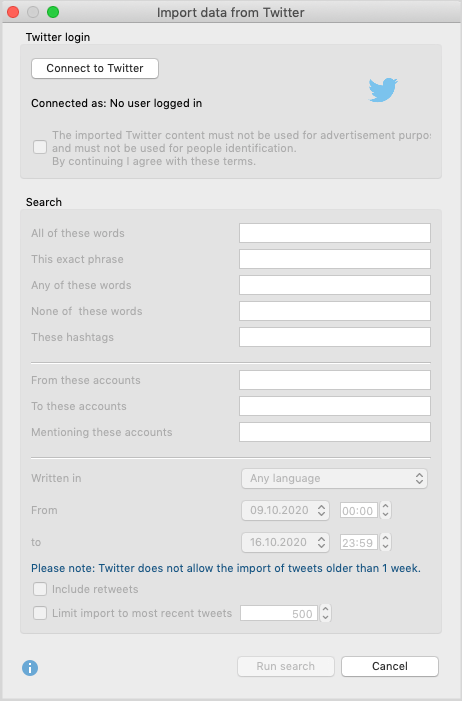Click the Mentioning these accounts input
This screenshot has width=462, height=701.
pyautogui.click(x=335, y=432)
